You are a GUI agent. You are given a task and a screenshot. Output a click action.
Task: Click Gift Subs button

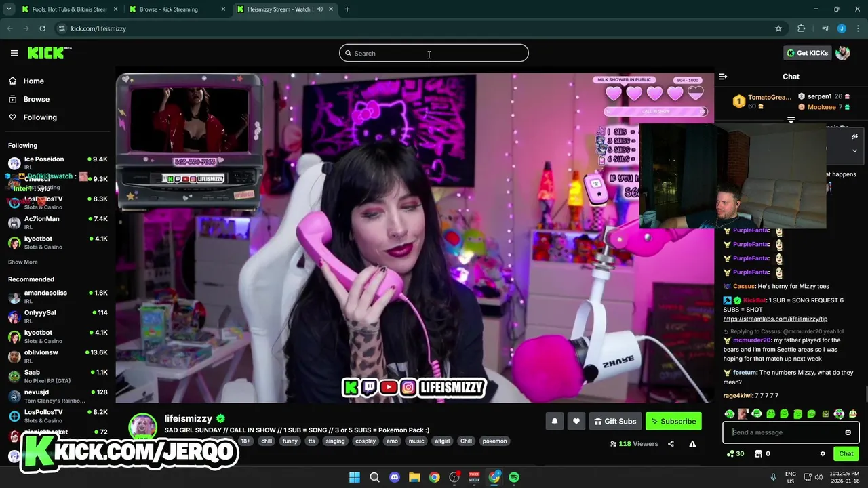pos(615,422)
